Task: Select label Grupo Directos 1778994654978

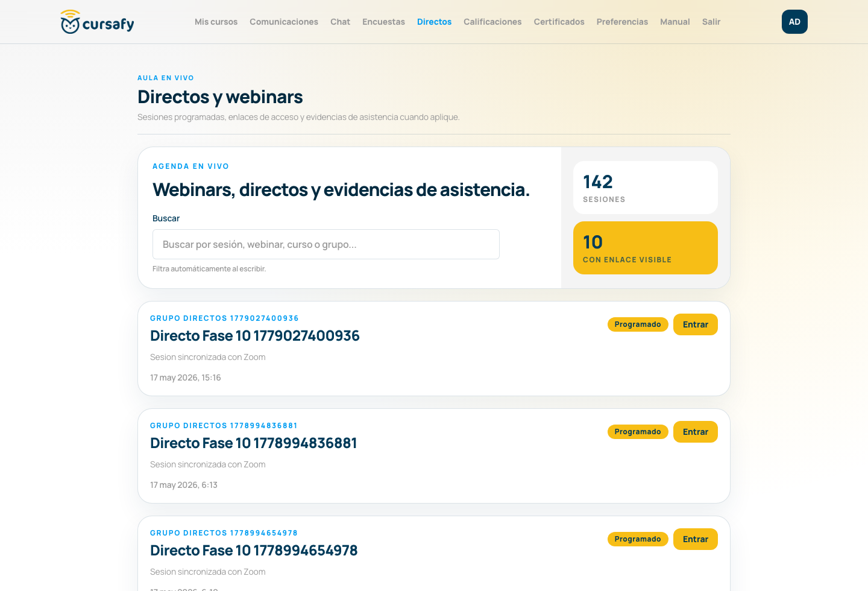Action: point(224,533)
